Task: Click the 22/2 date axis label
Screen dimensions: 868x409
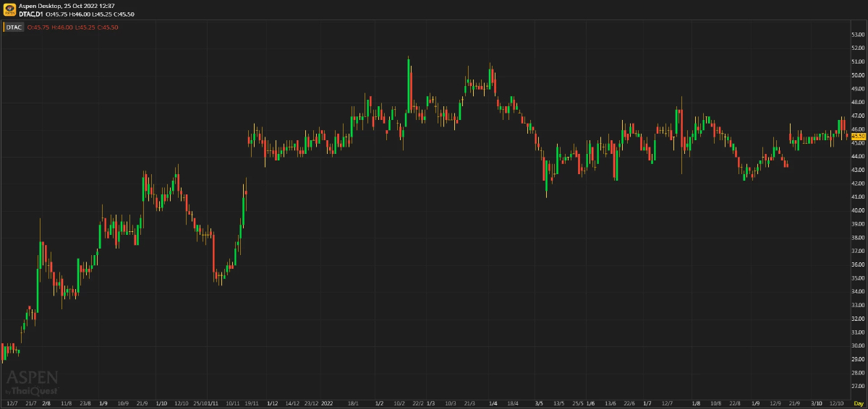Action: tap(419, 402)
